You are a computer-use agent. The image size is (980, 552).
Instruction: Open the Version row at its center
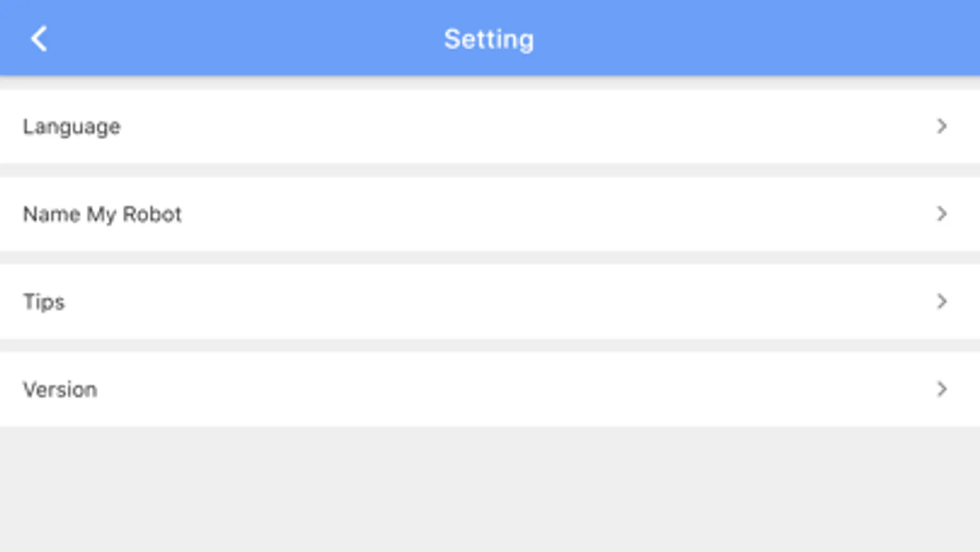click(490, 390)
